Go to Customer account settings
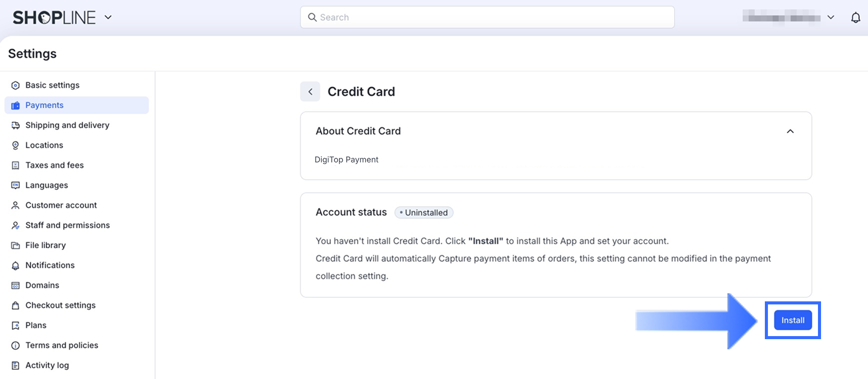 tap(61, 205)
